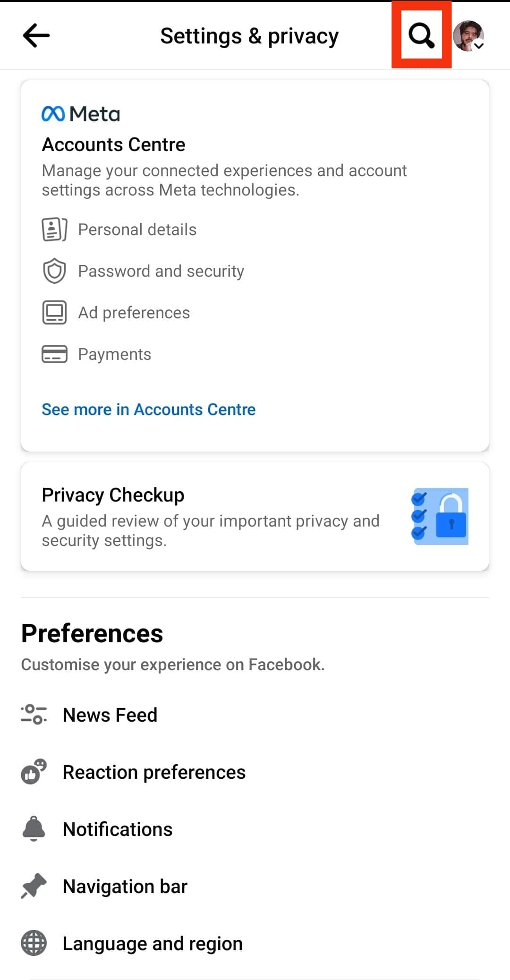510x980 pixels.
Task: Open Payments settings
Action: [x=115, y=354]
